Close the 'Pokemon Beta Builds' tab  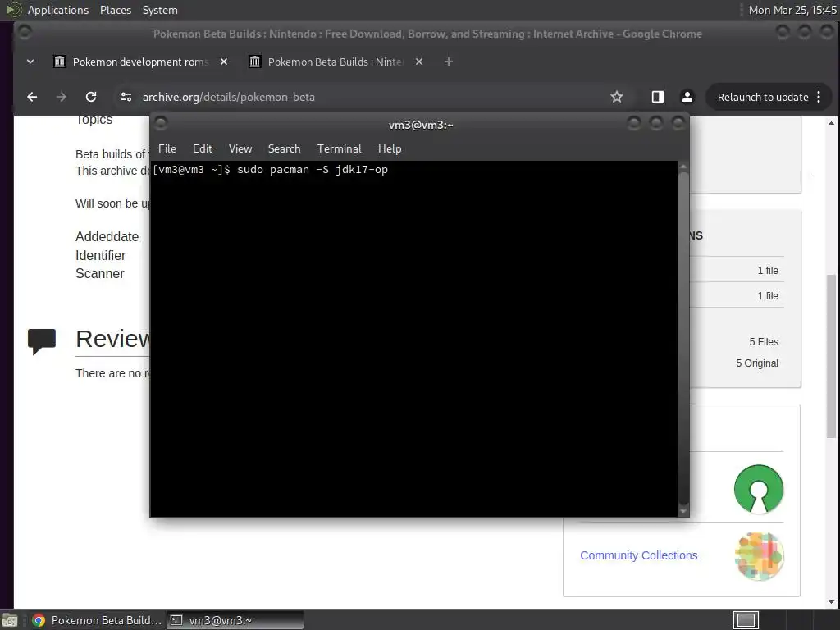419,62
